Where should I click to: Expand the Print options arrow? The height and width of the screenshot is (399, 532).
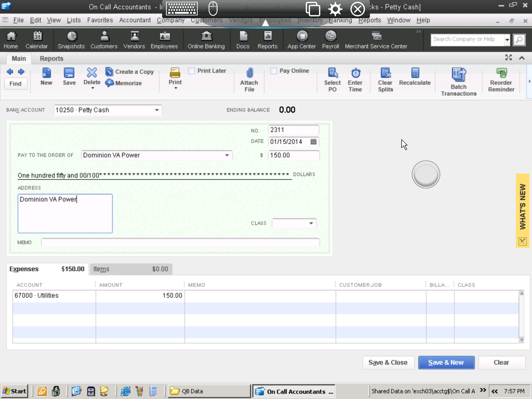(x=176, y=88)
